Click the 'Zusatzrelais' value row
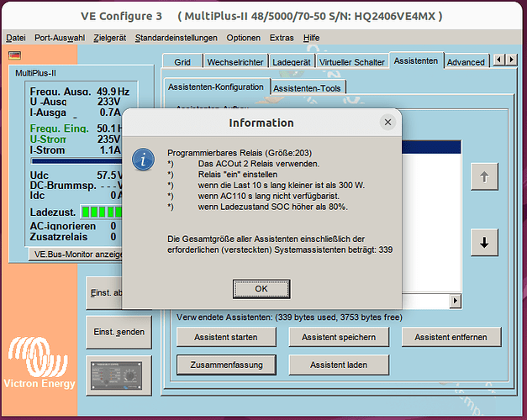This screenshot has width=527, height=420. coord(73,237)
